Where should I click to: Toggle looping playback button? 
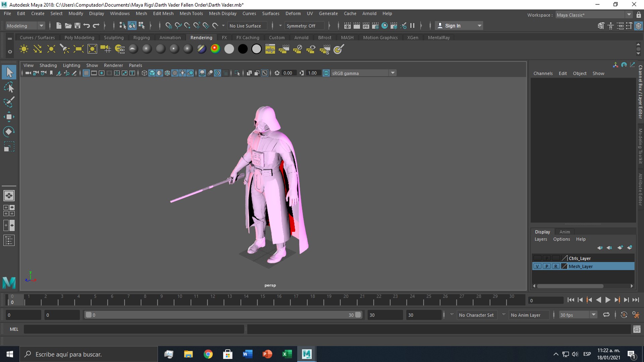click(606, 315)
